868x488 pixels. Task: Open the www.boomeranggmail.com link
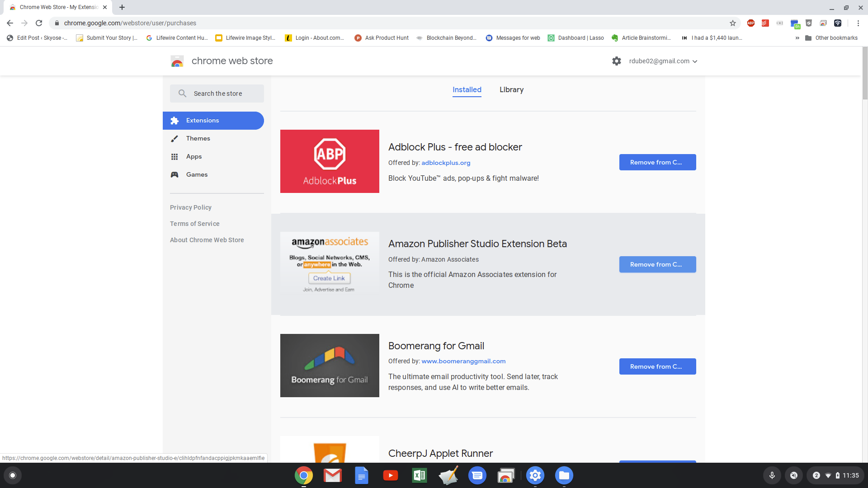(463, 361)
